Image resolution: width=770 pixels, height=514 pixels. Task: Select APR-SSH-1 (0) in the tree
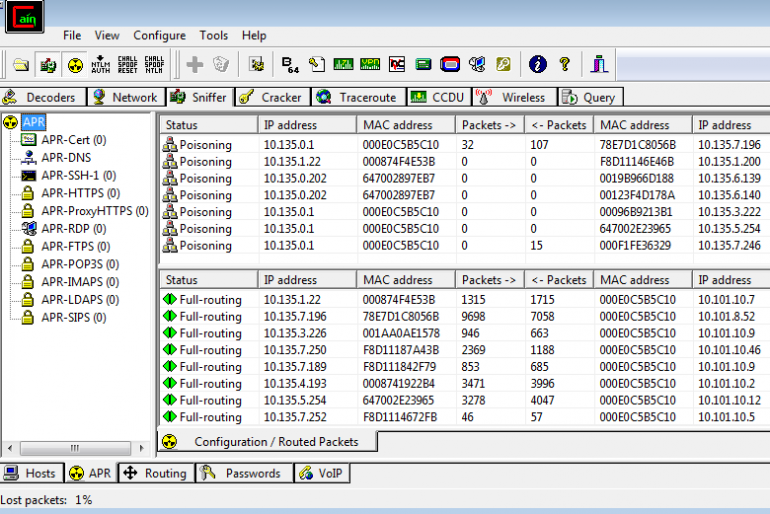(x=79, y=175)
